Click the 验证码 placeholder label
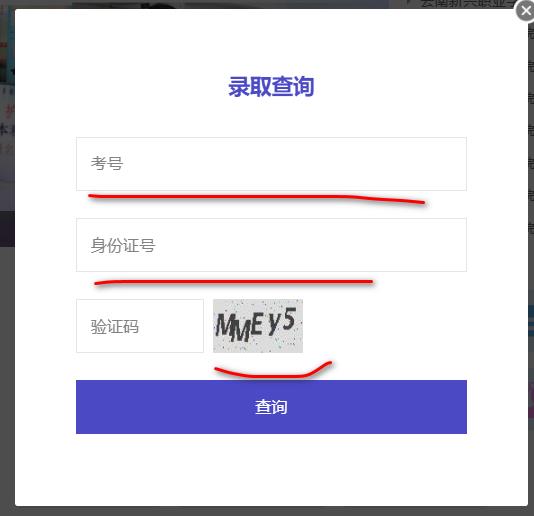Viewport: 534px width, 516px height. click(115, 326)
